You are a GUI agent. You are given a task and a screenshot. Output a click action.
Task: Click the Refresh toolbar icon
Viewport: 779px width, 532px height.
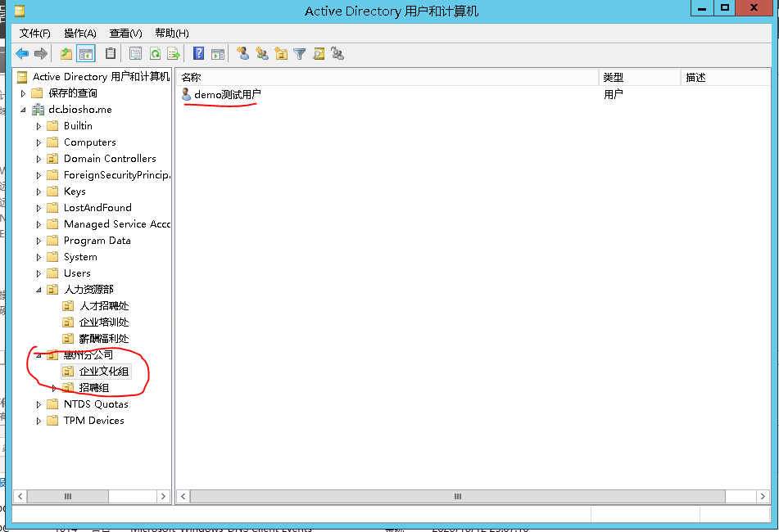[x=154, y=54]
